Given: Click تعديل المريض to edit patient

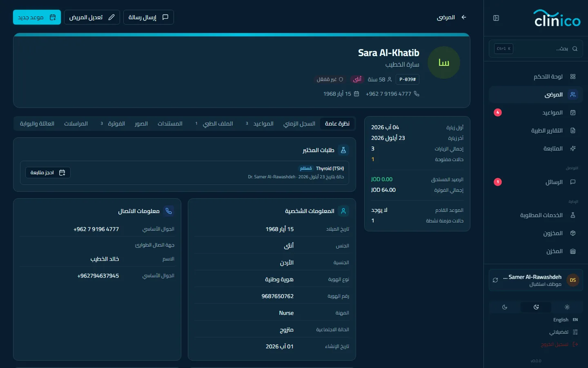Looking at the screenshot, I should [92, 17].
